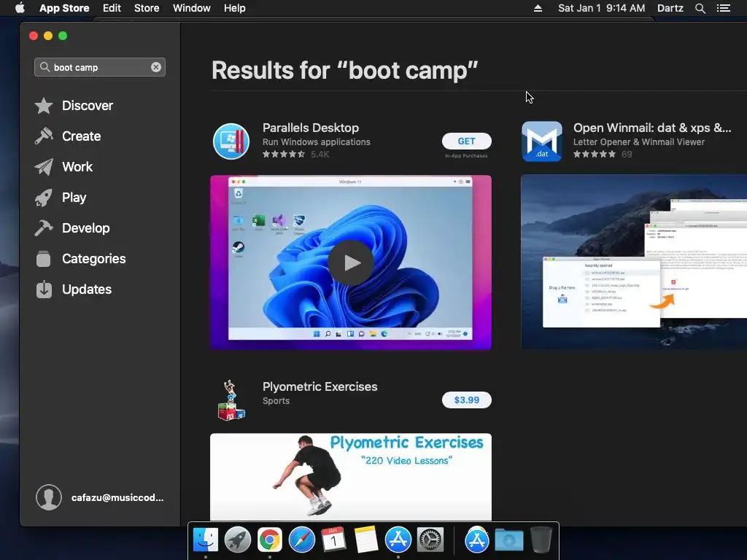
Task: Select Updates in the sidebar
Action: [x=87, y=289]
